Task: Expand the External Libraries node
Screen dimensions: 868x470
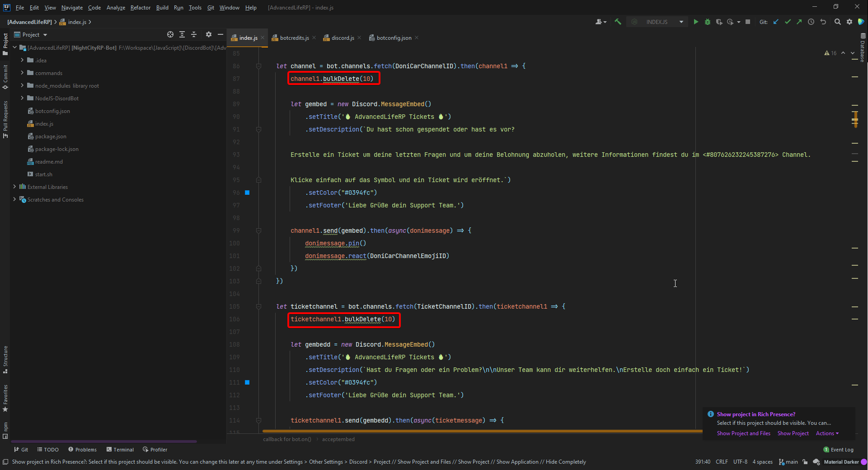Action: click(x=14, y=187)
